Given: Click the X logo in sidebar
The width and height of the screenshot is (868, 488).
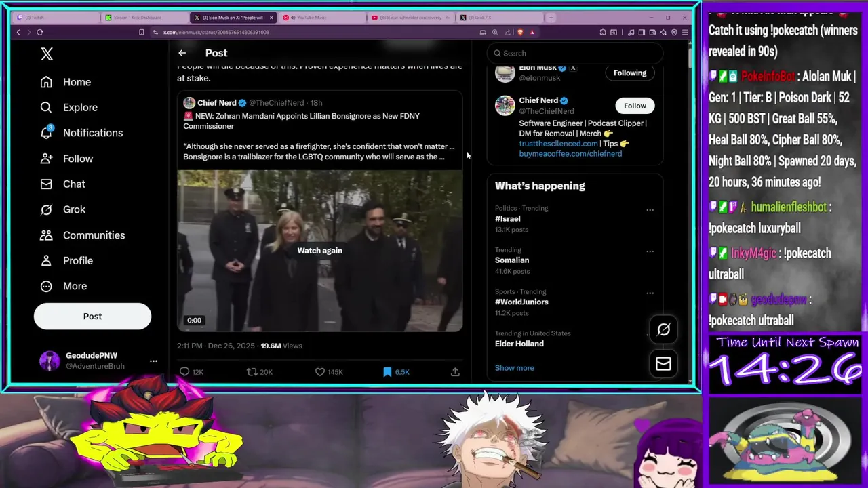Looking at the screenshot, I should click(x=47, y=54).
